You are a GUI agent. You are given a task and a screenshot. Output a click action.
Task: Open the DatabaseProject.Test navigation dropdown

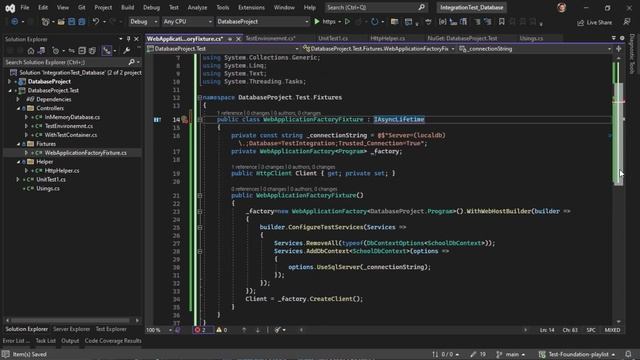[223, 49]
